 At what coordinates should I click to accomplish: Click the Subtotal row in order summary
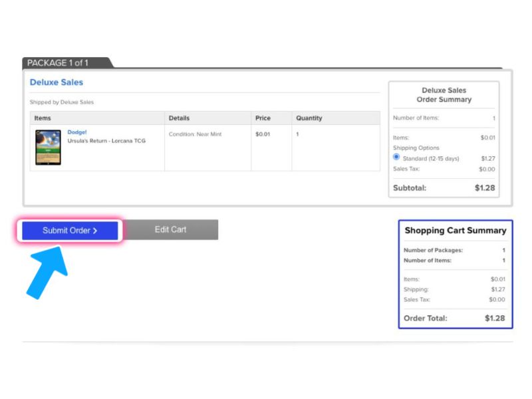click(x=444, y=188)
